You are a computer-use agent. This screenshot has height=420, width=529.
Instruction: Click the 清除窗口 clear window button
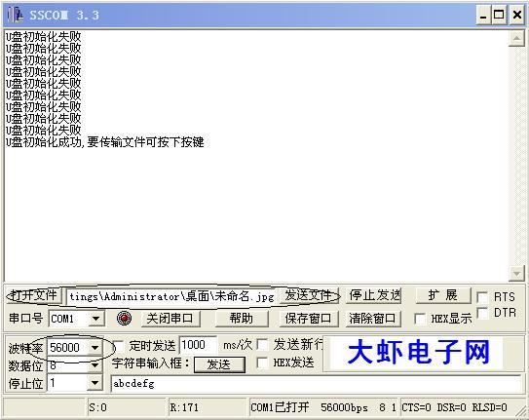372,318
